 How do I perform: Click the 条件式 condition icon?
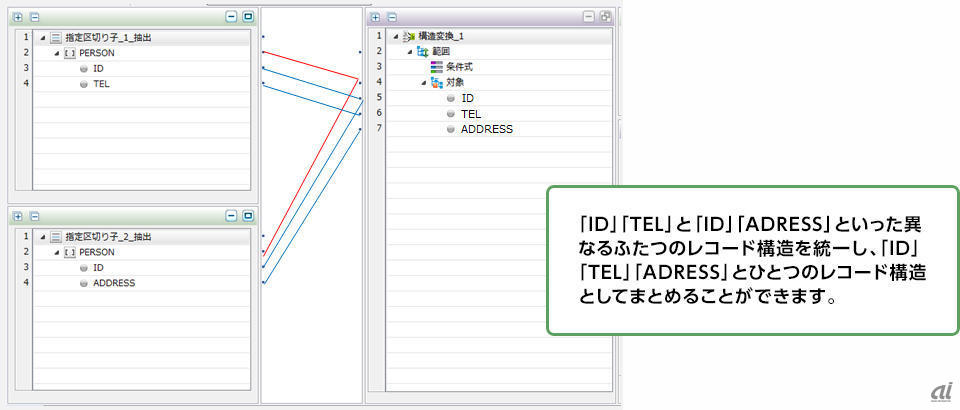point(437,67)
